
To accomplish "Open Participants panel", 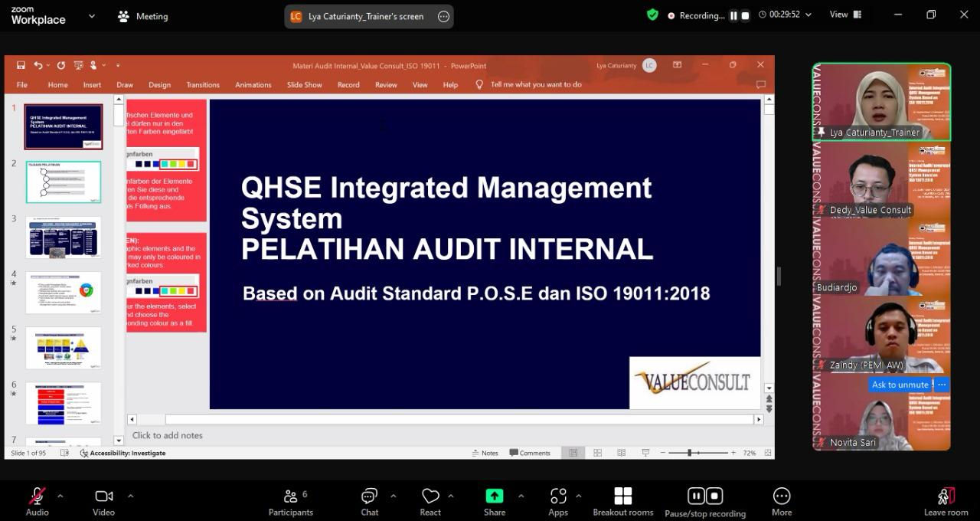I will click(x=291, y=502).
